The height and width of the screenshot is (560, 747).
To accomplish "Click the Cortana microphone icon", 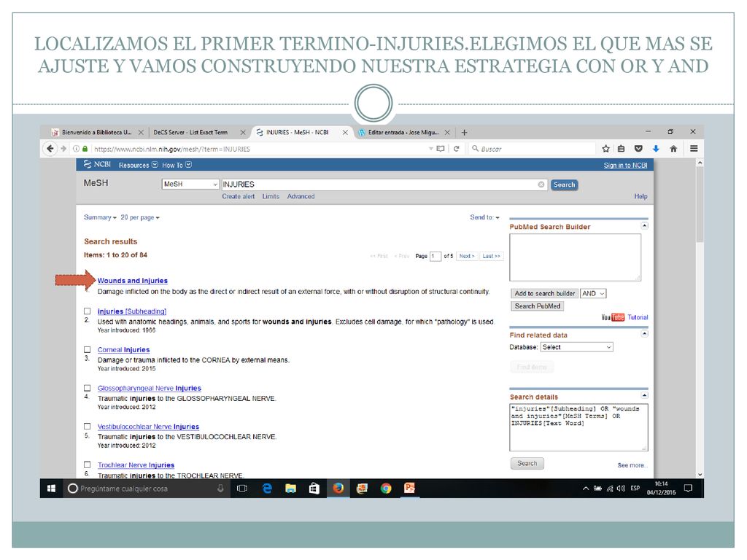I will click(220, 488).
